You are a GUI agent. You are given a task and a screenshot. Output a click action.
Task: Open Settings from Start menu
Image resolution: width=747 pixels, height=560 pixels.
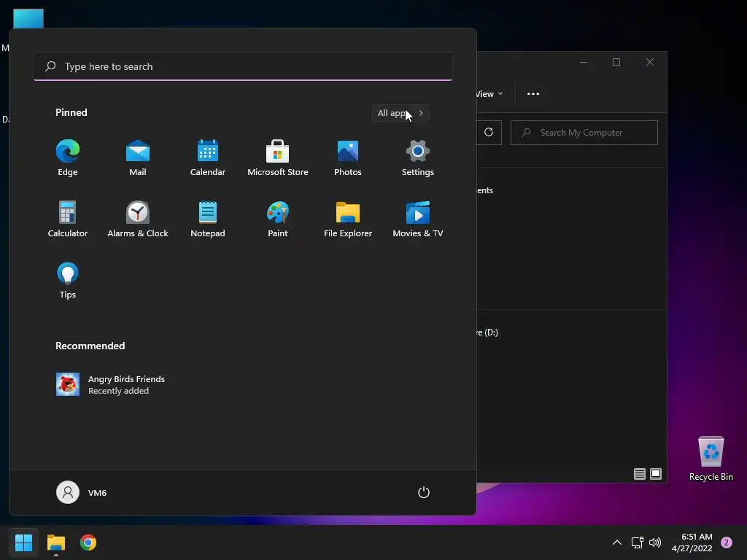[x=418, y=158]
